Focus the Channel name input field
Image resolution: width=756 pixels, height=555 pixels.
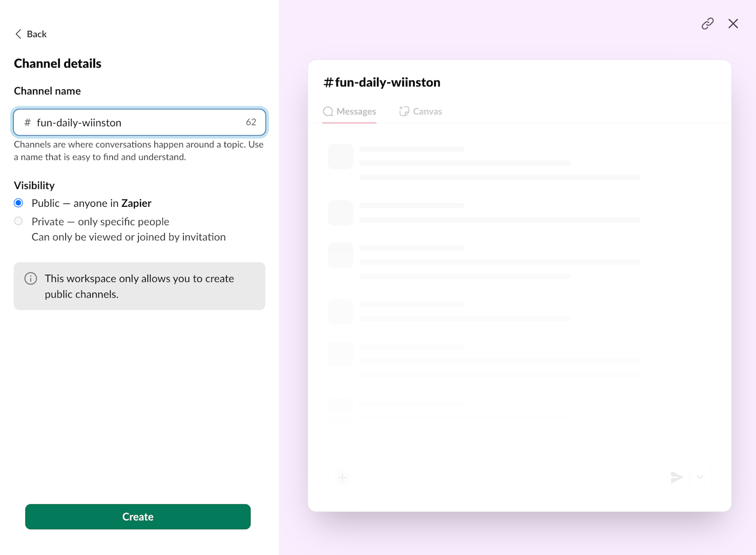[139, 123]
